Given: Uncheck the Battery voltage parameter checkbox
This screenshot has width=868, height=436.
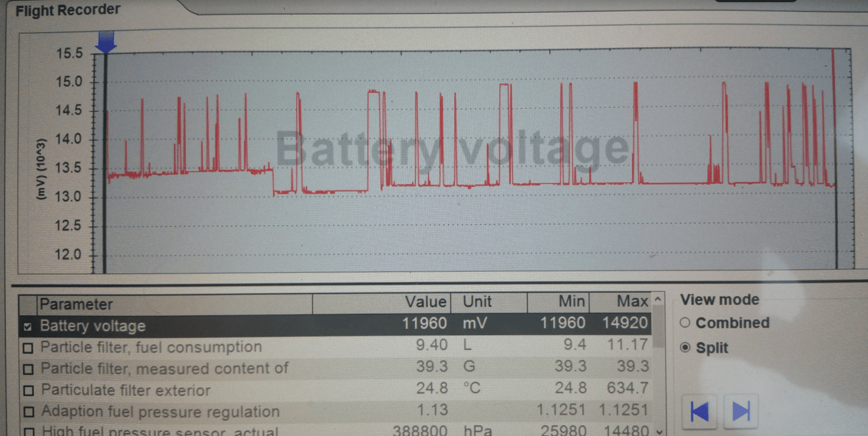Looking at the screenshot, I should click(27, 327).
